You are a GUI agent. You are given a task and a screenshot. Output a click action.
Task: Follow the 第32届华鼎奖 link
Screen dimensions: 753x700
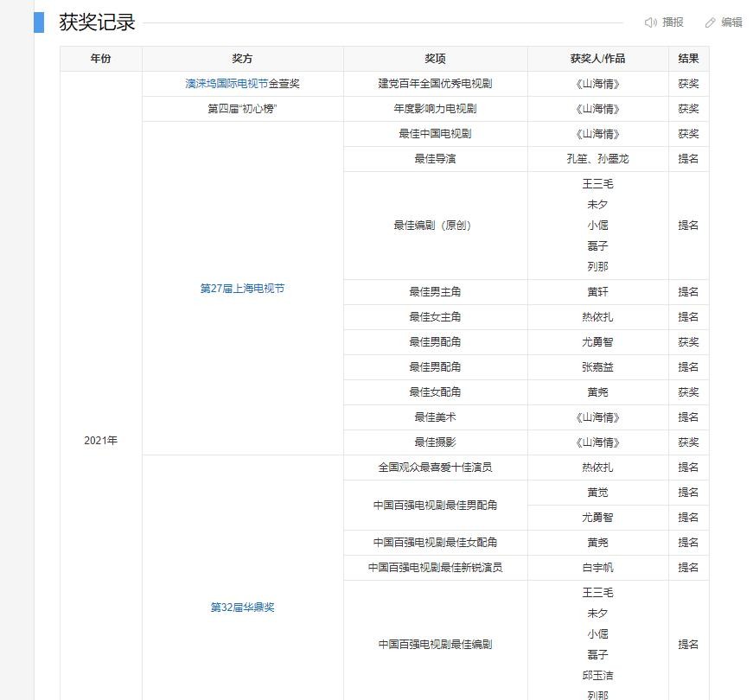(242, 608)
